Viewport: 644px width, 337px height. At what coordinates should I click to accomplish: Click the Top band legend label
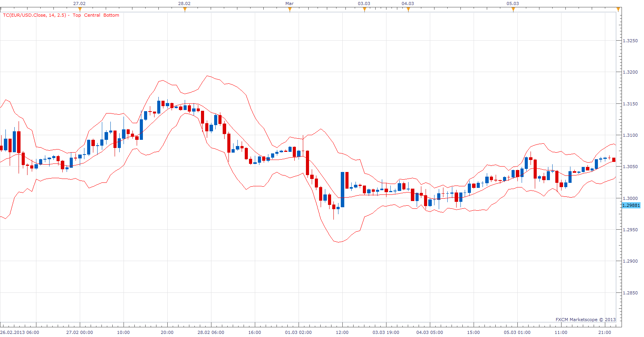click(77, 15)
